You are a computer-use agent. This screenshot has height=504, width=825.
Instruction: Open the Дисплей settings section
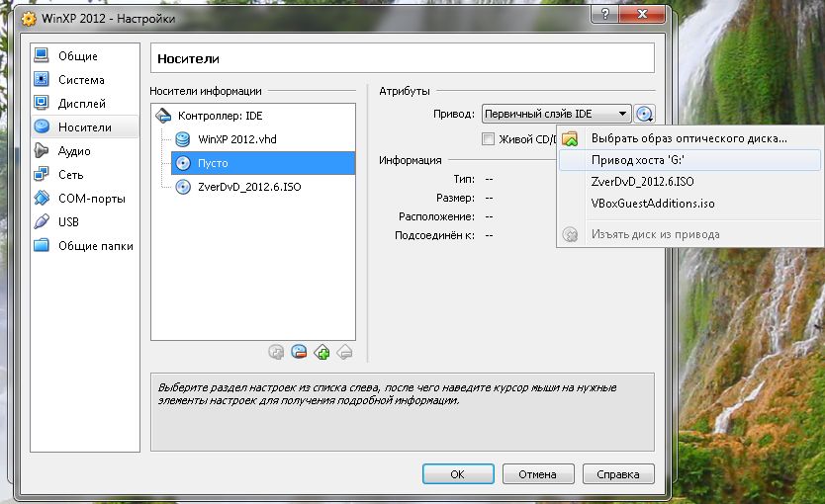(81, 104)
